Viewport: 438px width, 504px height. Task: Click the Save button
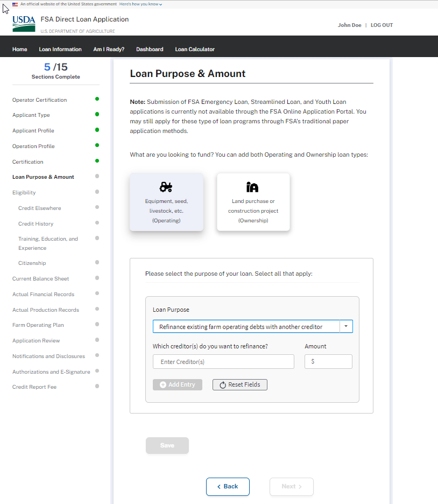(x=167, y=445)
